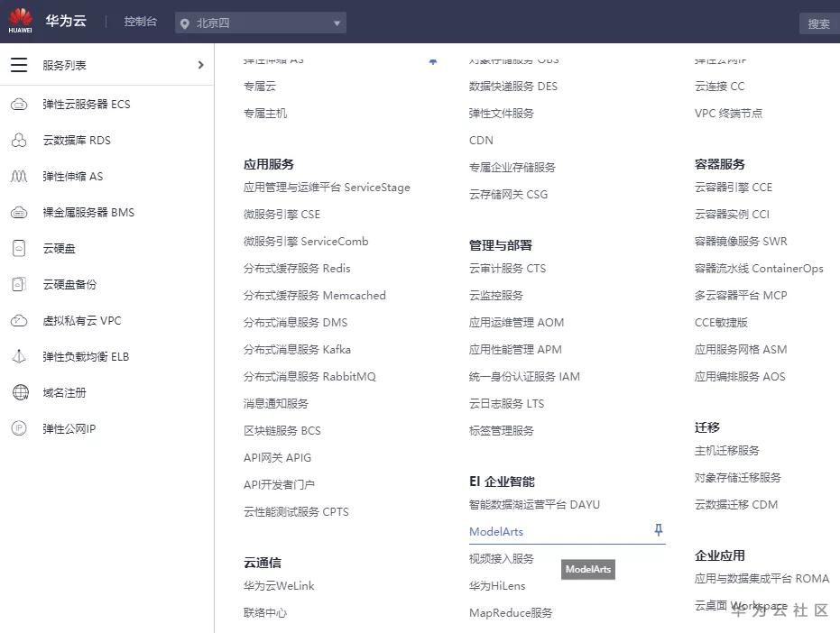Select 裸金属服务器 BMS in sidebar

[x=88, y=213]
